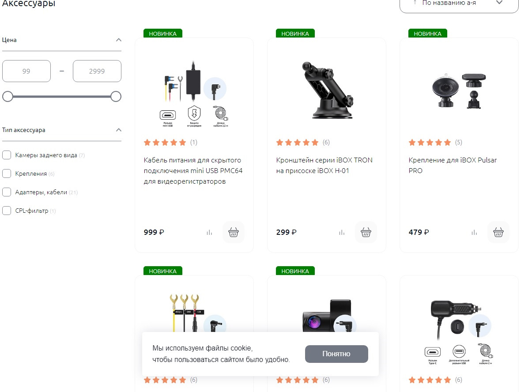The height and width of the screenshot is (392, 532).
Task: Select the CPL-фильтр checkbox
Action: 7,211
